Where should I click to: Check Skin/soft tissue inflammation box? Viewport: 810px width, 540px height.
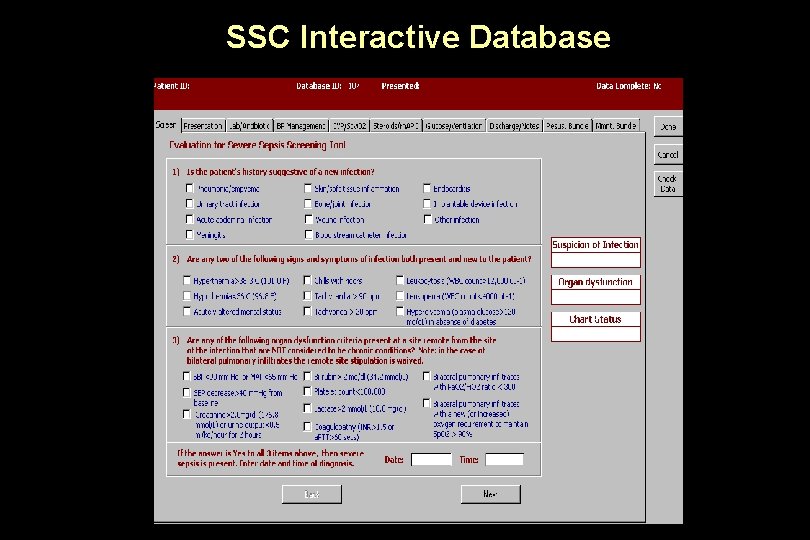click(x=308, y=189)
